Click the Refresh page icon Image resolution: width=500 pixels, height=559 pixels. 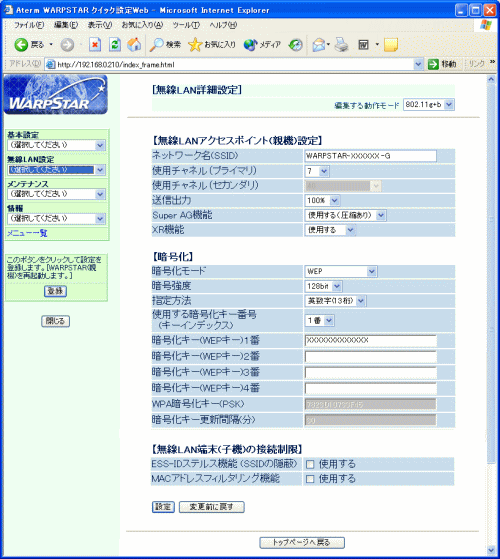[114, 45]
